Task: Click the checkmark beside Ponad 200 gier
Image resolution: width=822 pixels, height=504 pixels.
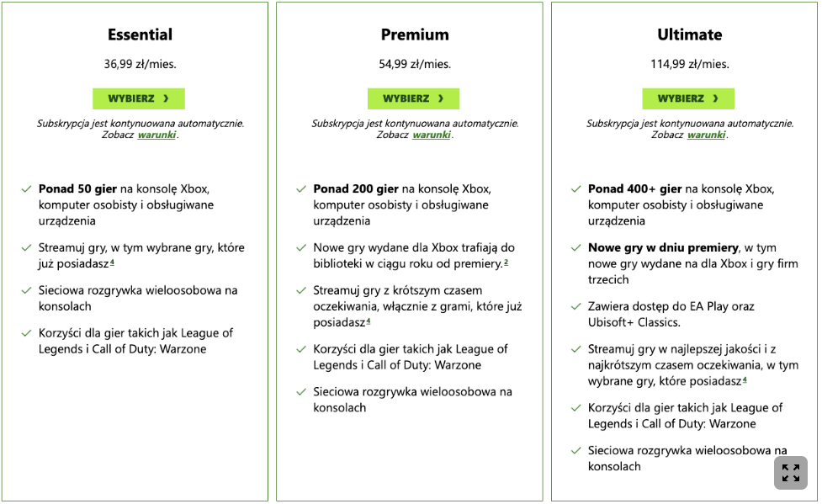Action: [301, 189]
